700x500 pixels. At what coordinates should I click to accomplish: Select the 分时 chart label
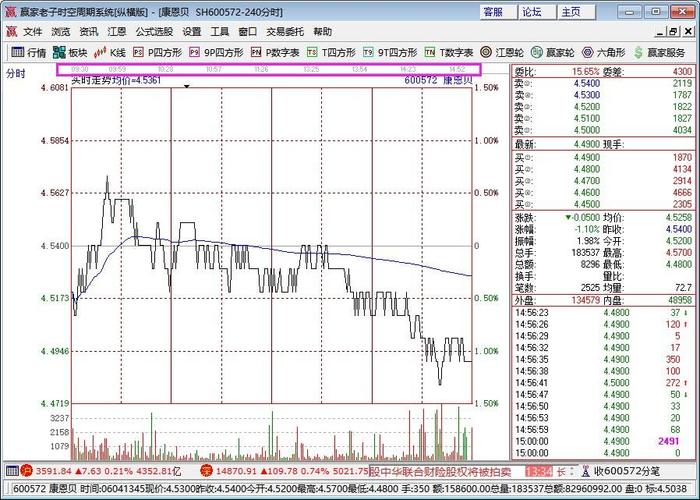click(16, 74)
